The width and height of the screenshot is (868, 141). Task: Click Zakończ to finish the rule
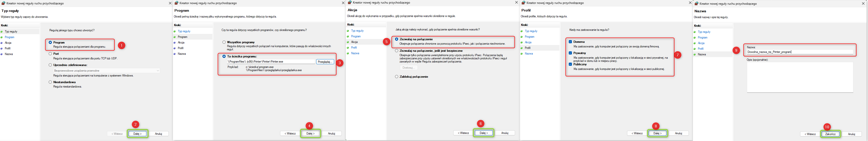[831, 134]
